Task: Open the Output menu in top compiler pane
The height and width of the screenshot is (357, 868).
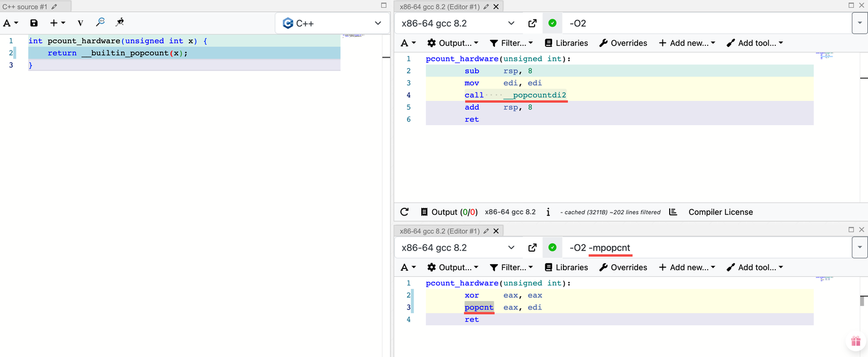Action: point(453,43)
